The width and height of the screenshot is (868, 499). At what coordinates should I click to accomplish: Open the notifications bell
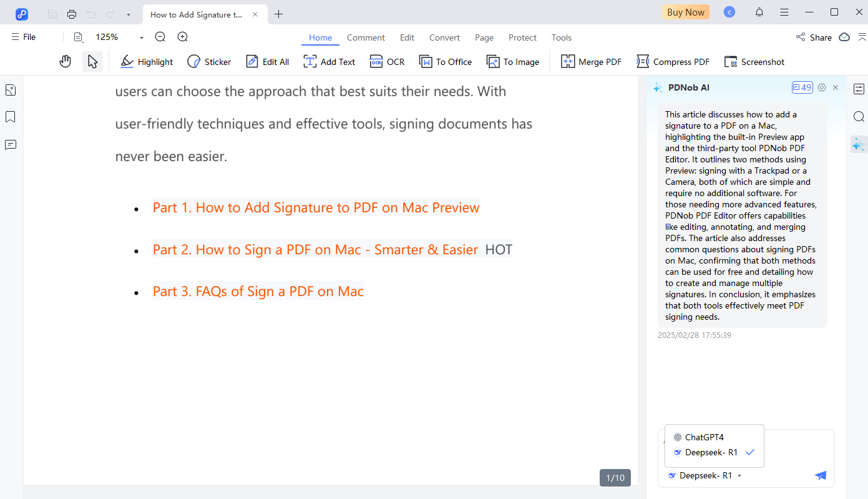[x=759, y=12]
